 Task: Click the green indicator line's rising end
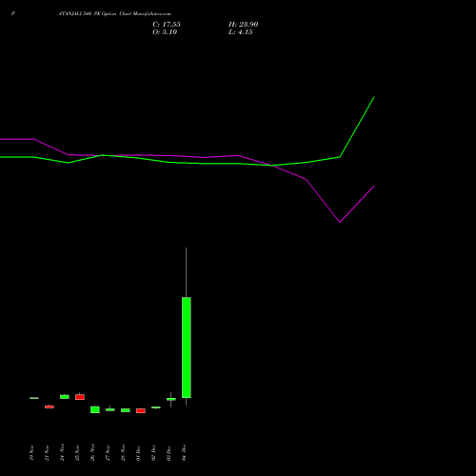click(374, 98)
